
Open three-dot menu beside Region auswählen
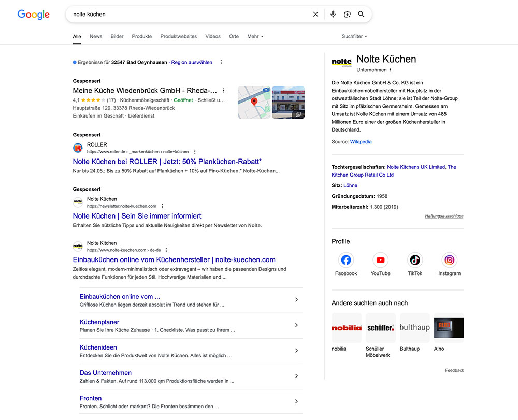(221, 62)
